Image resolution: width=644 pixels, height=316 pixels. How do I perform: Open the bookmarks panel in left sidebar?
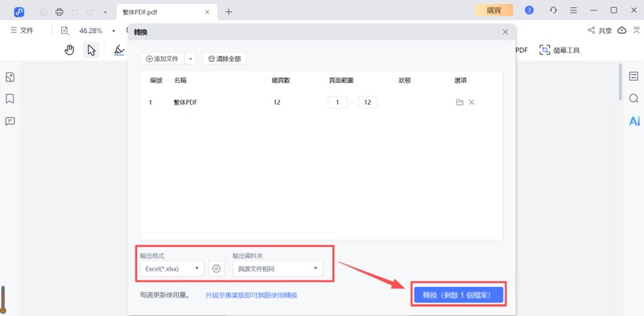[x=10, y=98]
